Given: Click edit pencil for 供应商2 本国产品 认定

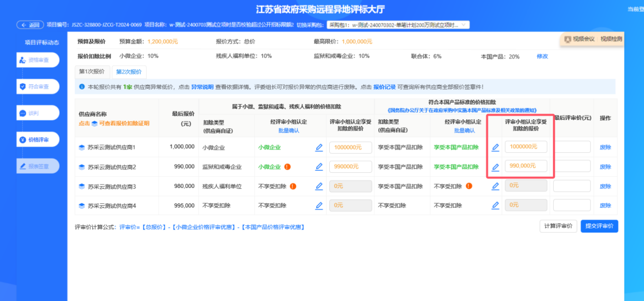Looking at the screenshot, I should click(495, 167).
